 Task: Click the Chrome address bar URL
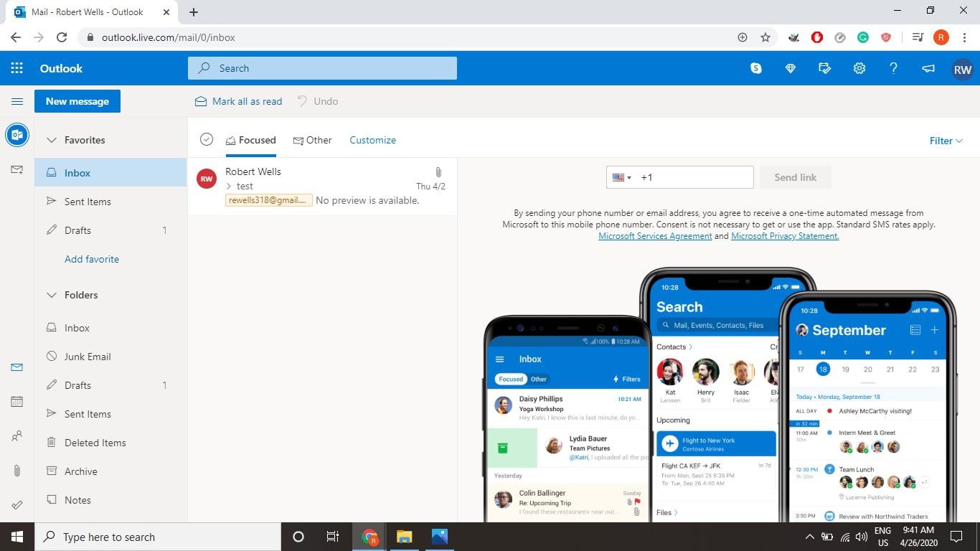(x=169, y=37)
